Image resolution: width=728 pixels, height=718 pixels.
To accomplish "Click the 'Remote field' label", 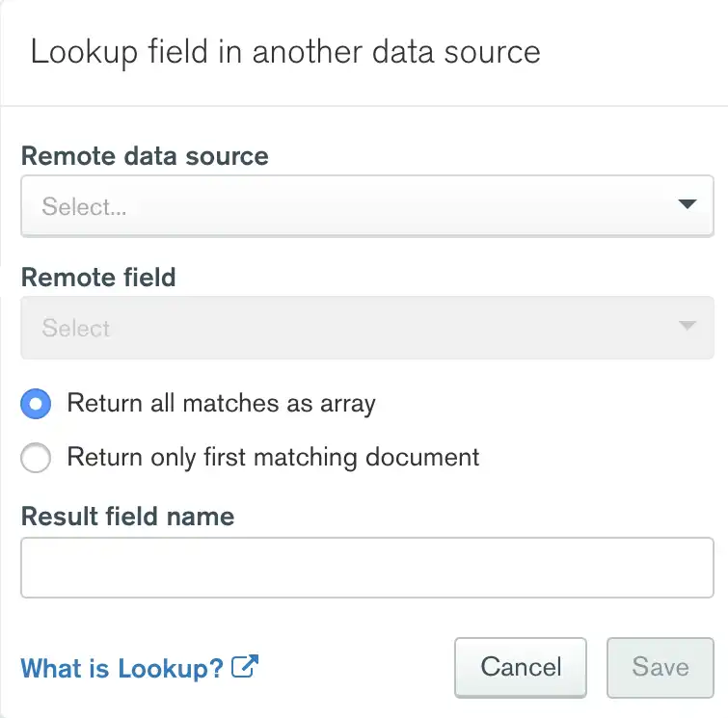I will pyautogui.click(x=98, y=278).
